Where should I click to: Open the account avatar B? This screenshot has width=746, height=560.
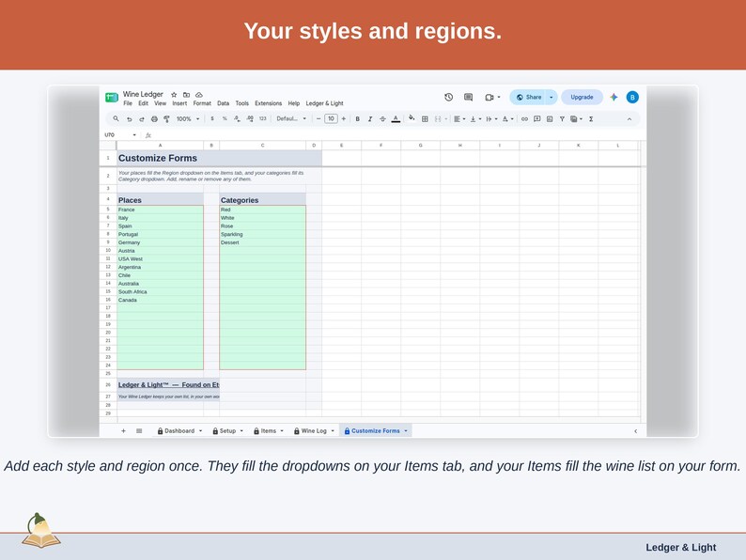click(x=632, y=97)
